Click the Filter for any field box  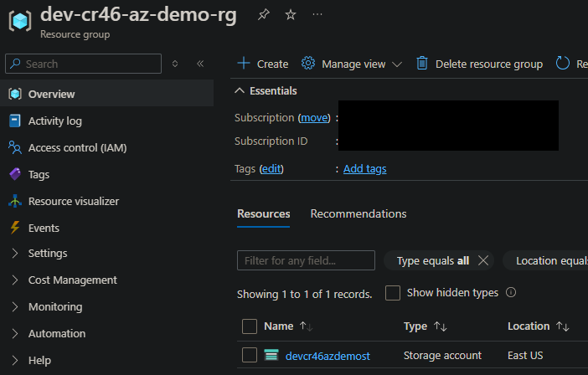306,260
